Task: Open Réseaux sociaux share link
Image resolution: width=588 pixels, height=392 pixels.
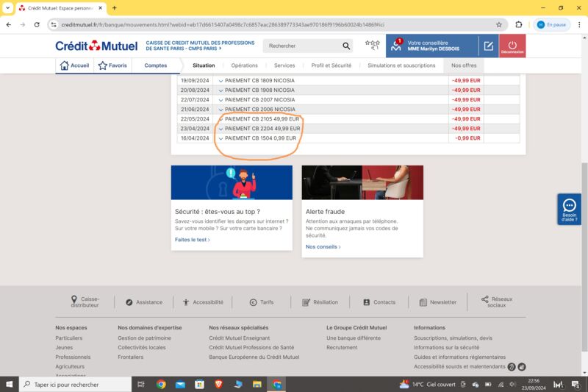Action: (x=497, y=302)
